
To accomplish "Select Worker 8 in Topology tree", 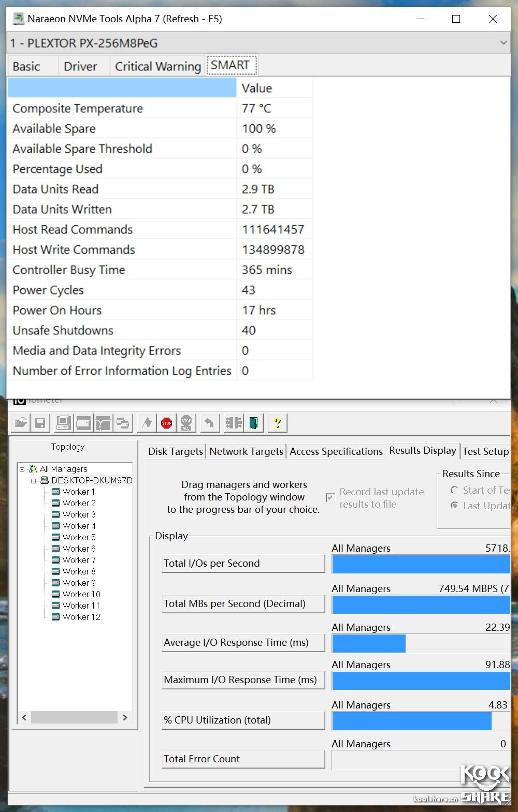I will 79,571.
